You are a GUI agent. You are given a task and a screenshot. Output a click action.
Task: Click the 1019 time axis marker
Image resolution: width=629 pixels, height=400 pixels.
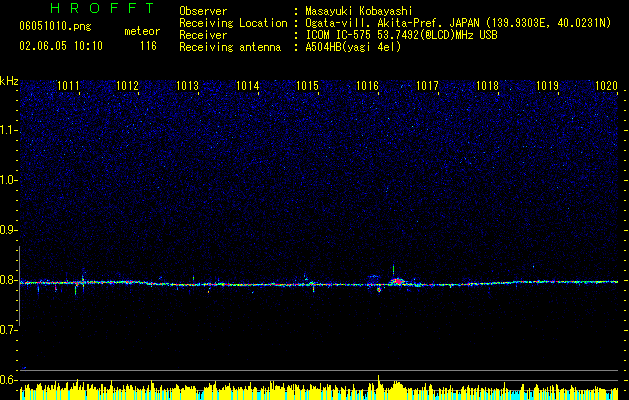tap(547, 86)
